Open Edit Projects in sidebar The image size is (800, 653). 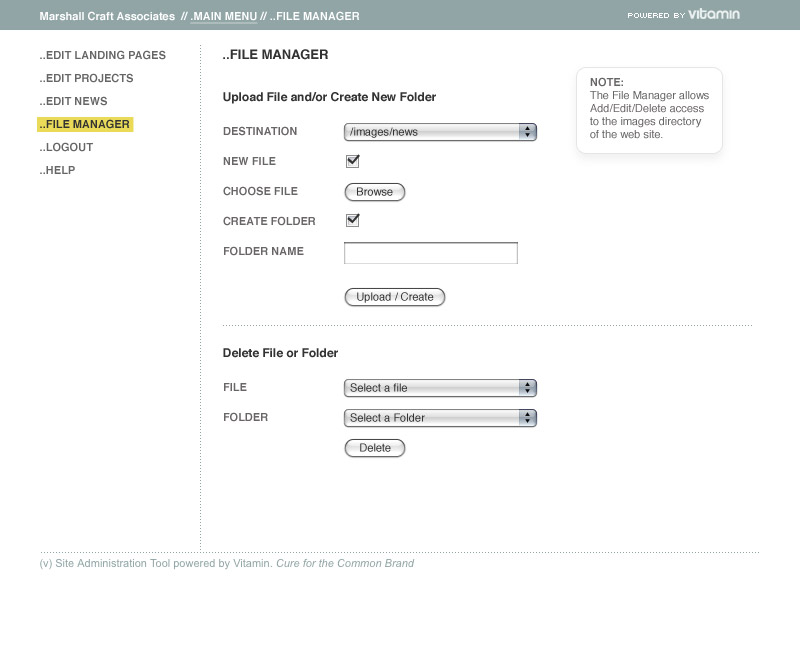(x=87, y=78)
